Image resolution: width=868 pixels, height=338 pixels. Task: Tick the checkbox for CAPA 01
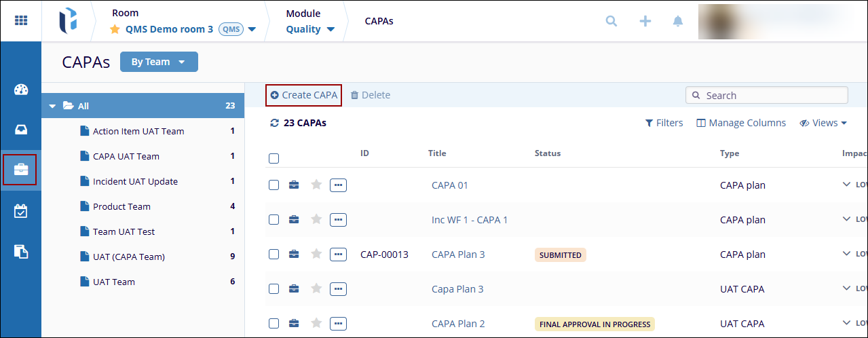pyautogui.click(x=274, y=185)
